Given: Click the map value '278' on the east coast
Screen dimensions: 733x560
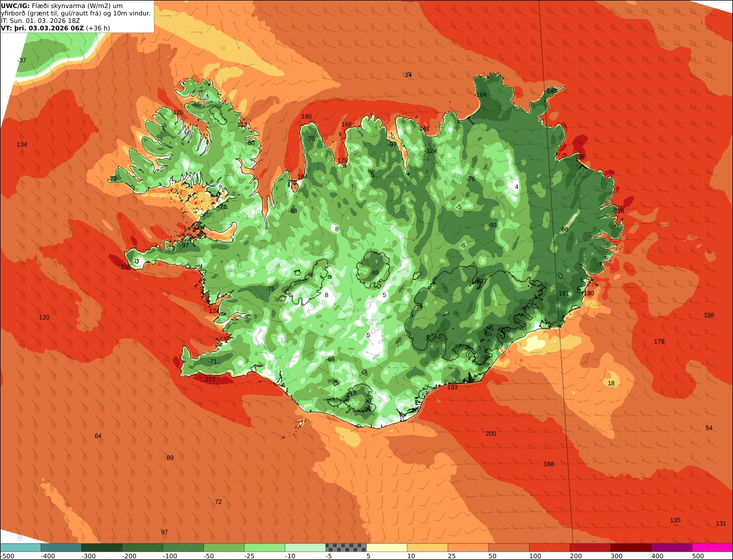Looking at the screenshot, I should 619,211.
